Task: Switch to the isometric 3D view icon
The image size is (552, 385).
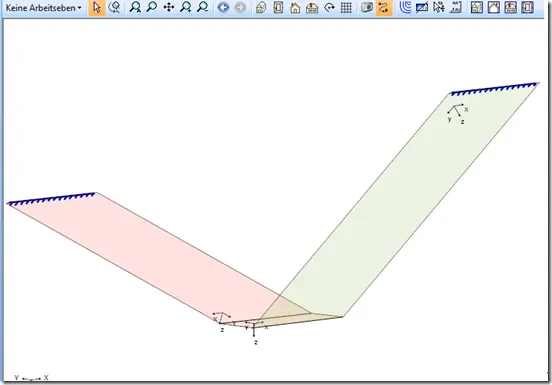Action: 261,7
